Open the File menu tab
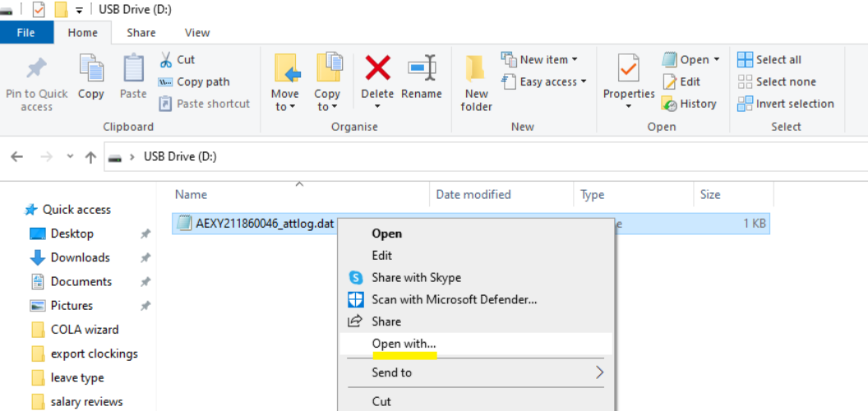 point(26,33)
